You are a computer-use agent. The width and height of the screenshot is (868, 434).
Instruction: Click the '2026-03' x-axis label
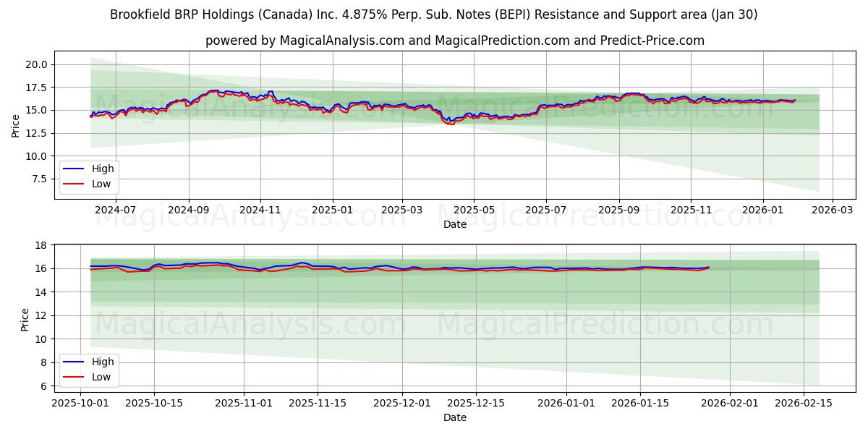(832, 210)
